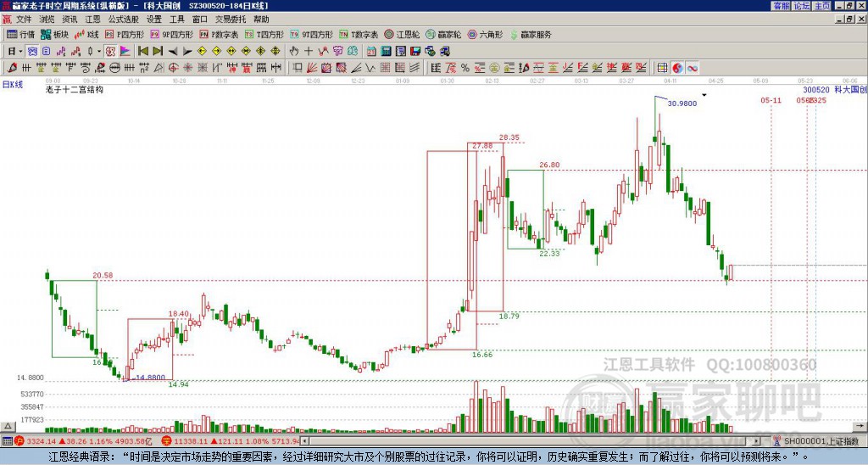
Task: Open the 江恩轮 Gann wheel tool
Action: 403,34
